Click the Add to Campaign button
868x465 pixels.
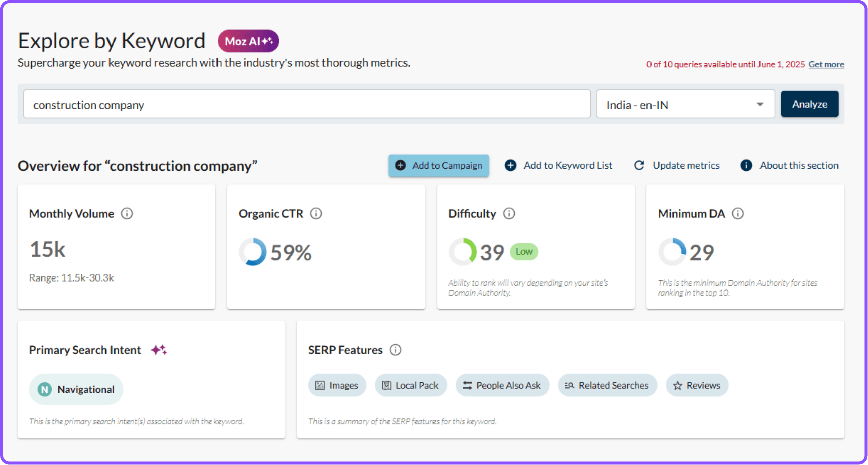439,166
